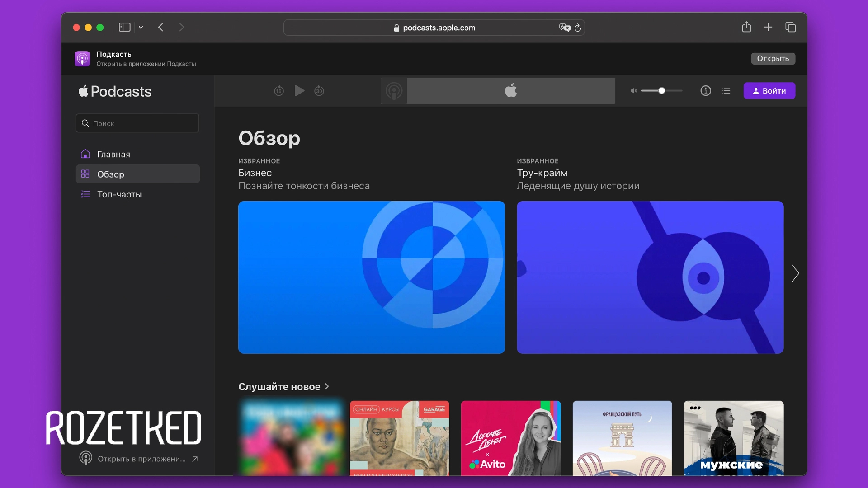Screen dimensions: 868x488
Task: Open Топ-чарты in the sidebar
Action: tap(137, 194)
